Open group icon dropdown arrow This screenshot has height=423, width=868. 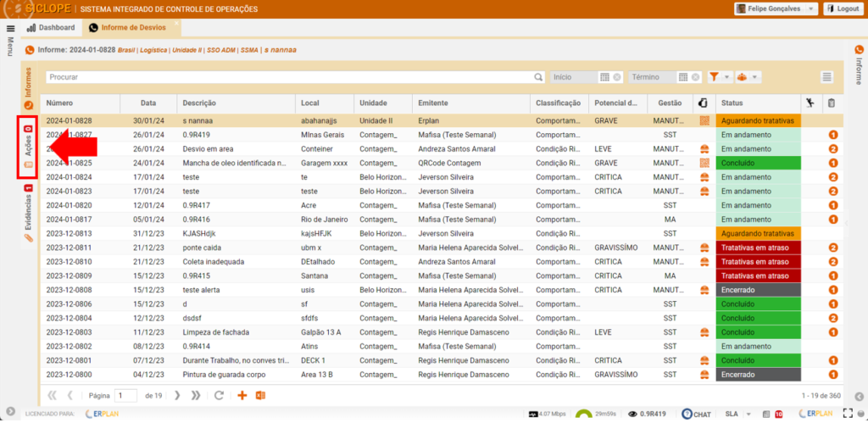tap(754, 77)
